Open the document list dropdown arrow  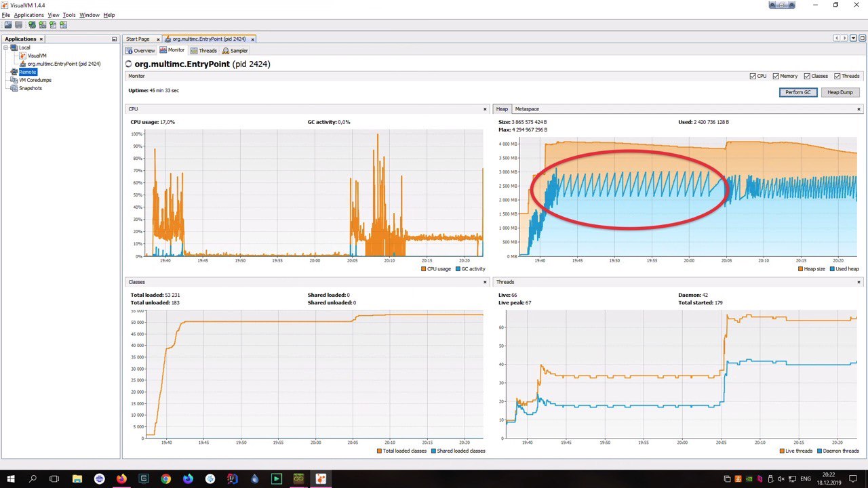[854, 39]
